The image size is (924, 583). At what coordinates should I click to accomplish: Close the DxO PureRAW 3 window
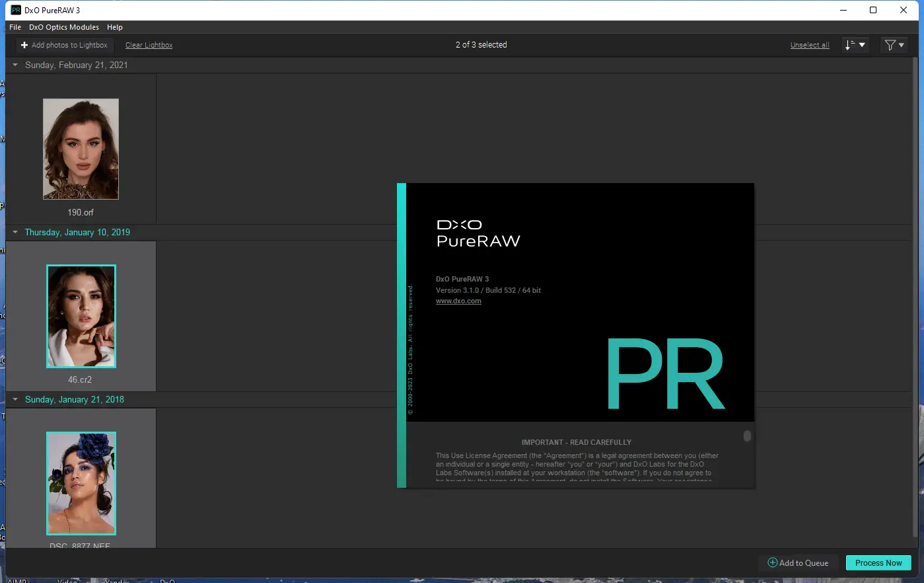click(904, 10)
